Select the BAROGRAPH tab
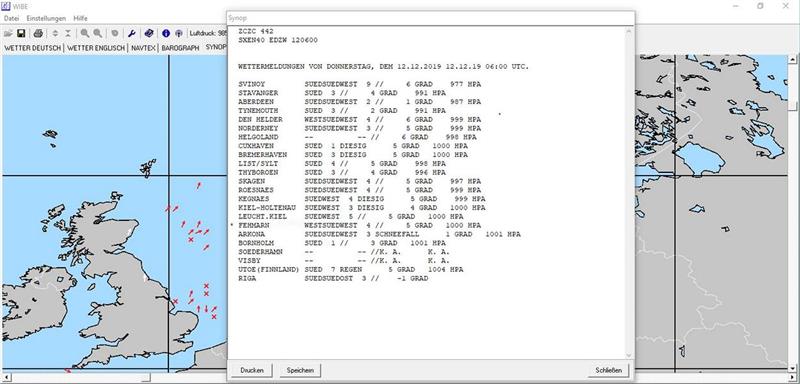 coord(180,48)
